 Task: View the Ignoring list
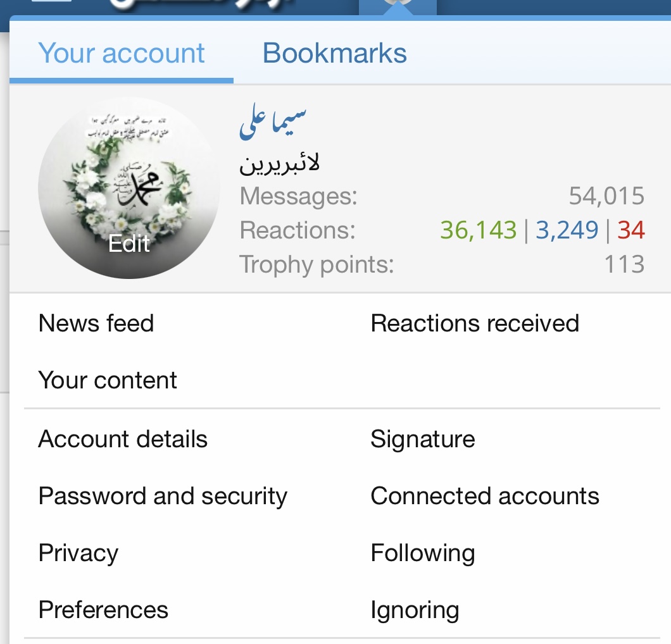click(x=415, y=610)
